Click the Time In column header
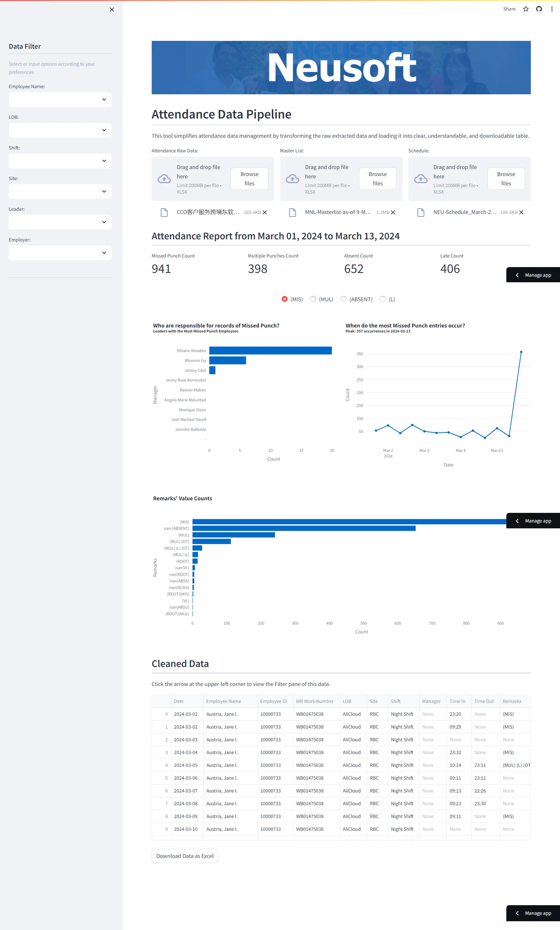This screenshot has height=930, width=560. click(459, 701)
